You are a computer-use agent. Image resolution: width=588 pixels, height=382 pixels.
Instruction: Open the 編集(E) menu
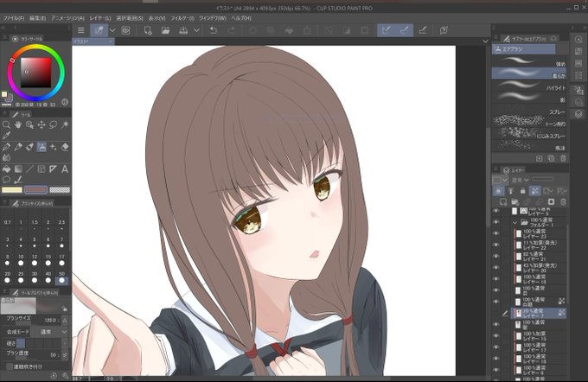pos(37,18)
